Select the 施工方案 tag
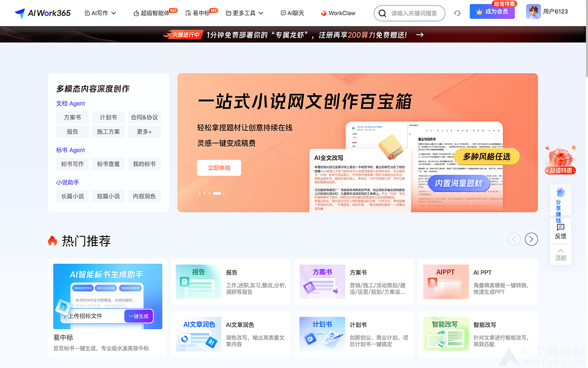 coord(108,132)
